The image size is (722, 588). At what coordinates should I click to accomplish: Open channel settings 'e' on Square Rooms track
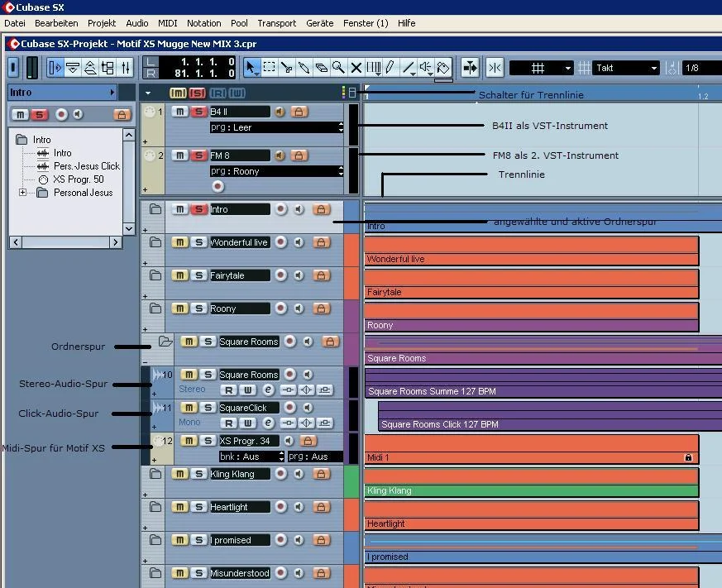(x=269, y=390)
